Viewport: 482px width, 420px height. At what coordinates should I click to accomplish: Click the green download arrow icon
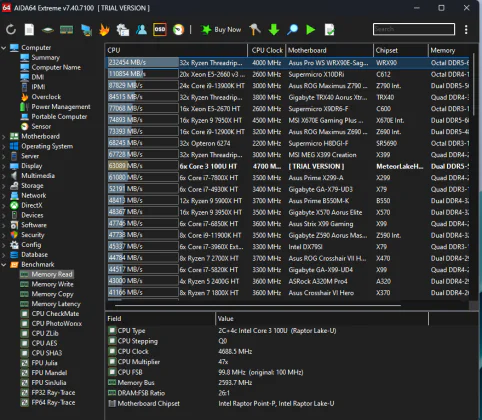point(274,30)
